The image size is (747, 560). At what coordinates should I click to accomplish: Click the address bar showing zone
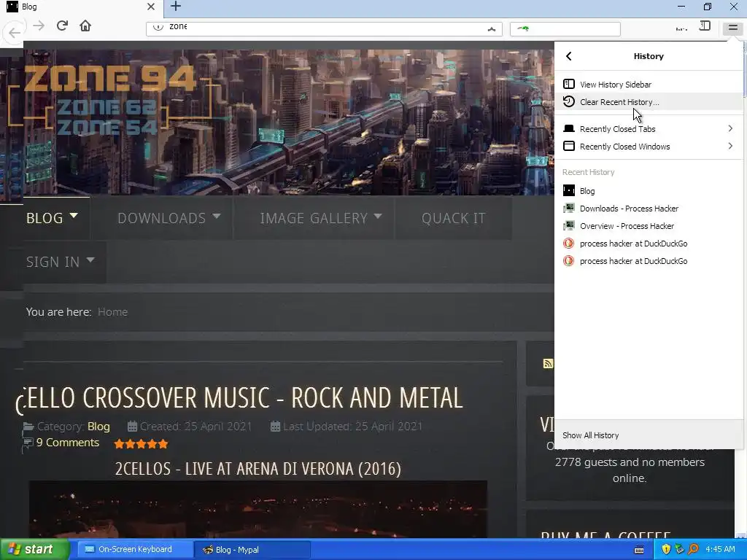324,28
